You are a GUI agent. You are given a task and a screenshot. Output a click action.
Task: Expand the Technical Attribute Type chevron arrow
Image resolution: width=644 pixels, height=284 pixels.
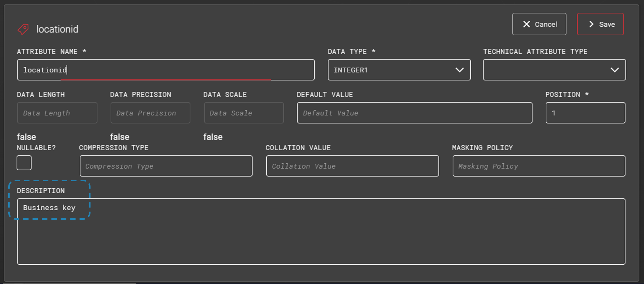coord(615,70)
